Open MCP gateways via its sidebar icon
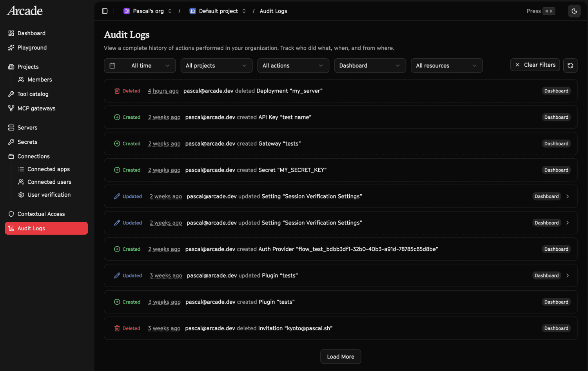 point(11,108)
